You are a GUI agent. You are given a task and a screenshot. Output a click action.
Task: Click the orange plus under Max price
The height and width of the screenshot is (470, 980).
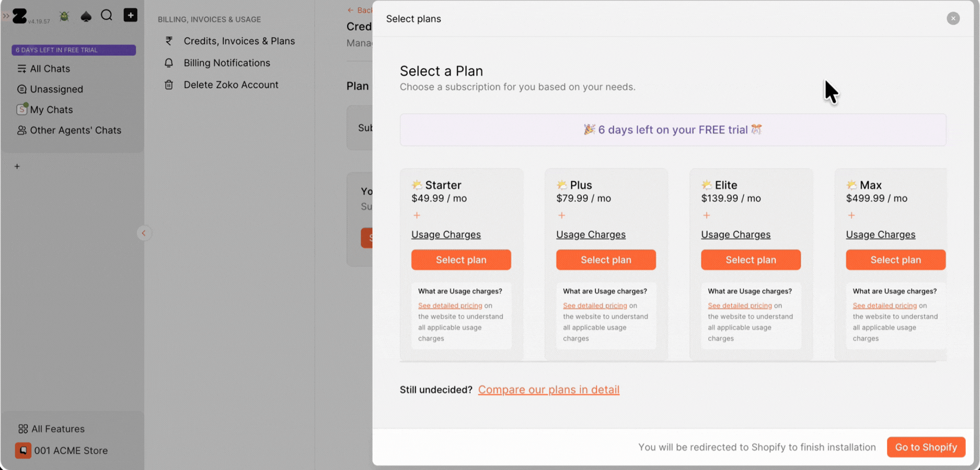[851, 215]
